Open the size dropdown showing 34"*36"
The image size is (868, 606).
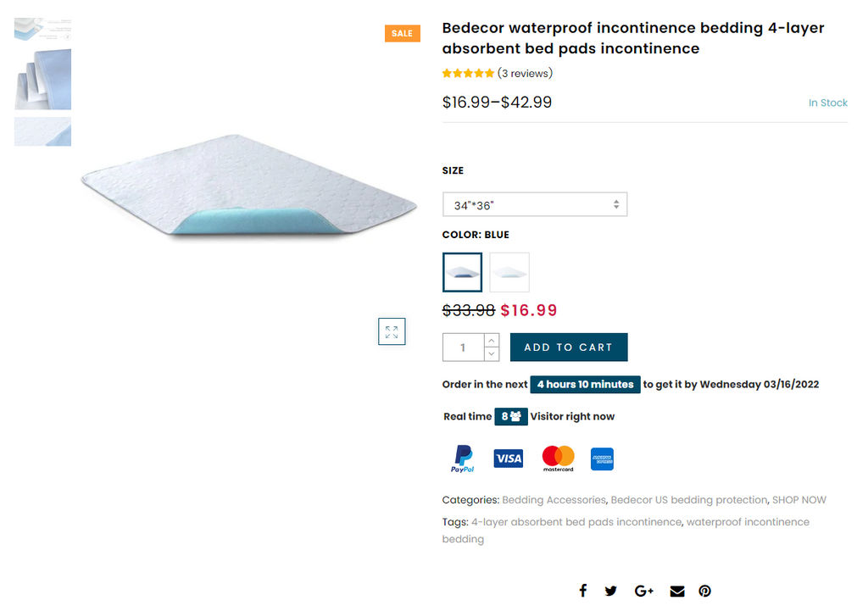pos(534,204)
